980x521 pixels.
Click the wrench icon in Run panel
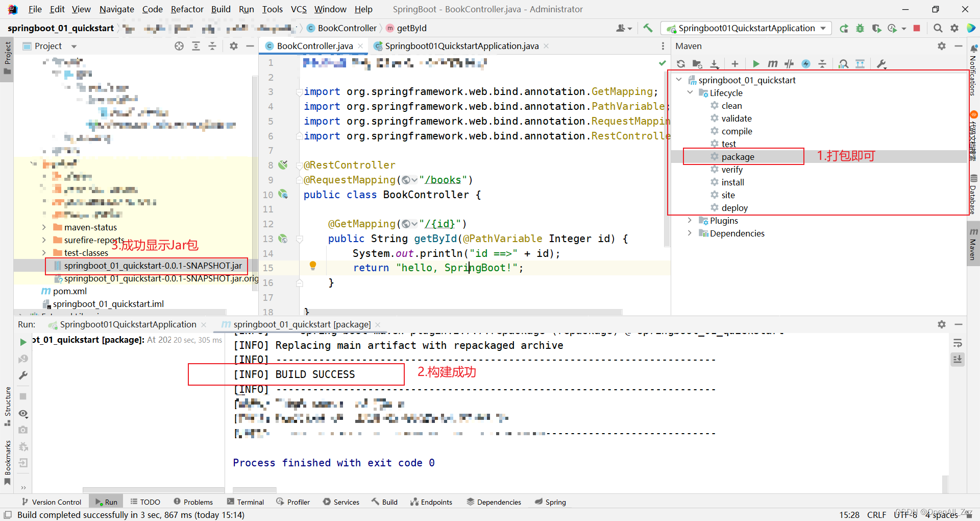pos(23,375)
